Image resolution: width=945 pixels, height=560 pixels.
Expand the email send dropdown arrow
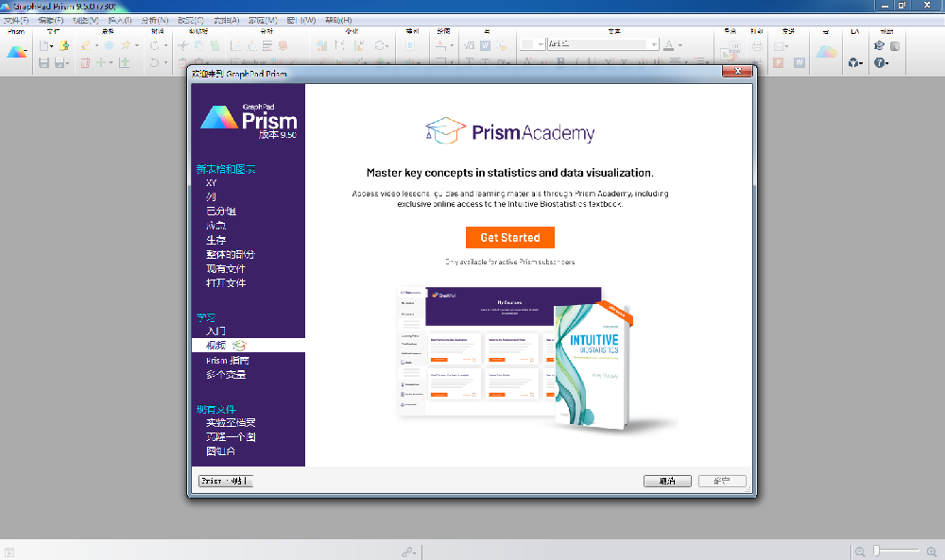click(x=786, y=46)
